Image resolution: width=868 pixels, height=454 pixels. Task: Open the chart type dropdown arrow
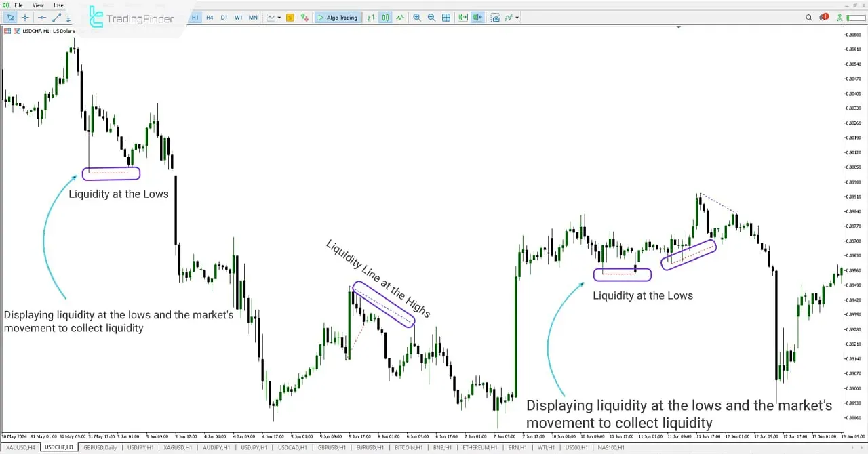[x=280, y=18]
